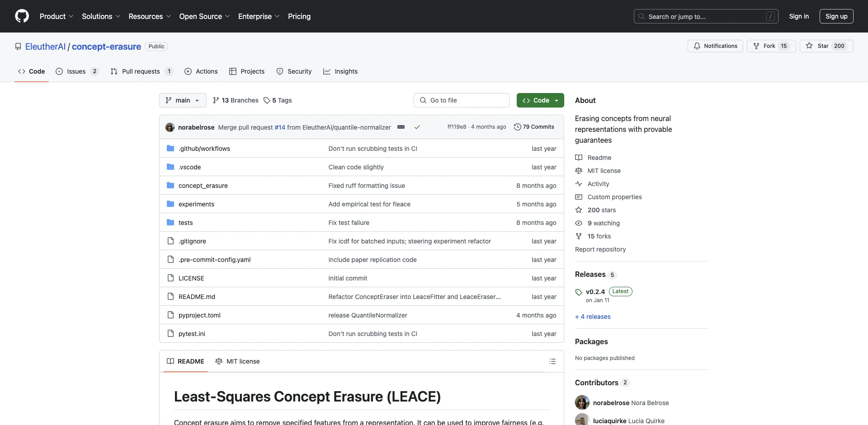The image size is (868, 425).
Task: Click the GitHub Octocat logo
Action: (22, 16)
